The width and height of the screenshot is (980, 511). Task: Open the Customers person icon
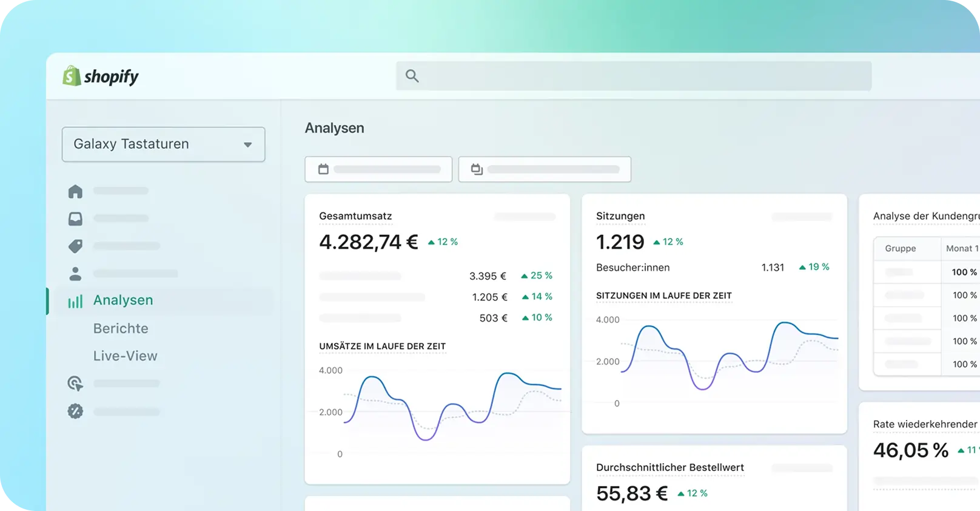(75, 274)
